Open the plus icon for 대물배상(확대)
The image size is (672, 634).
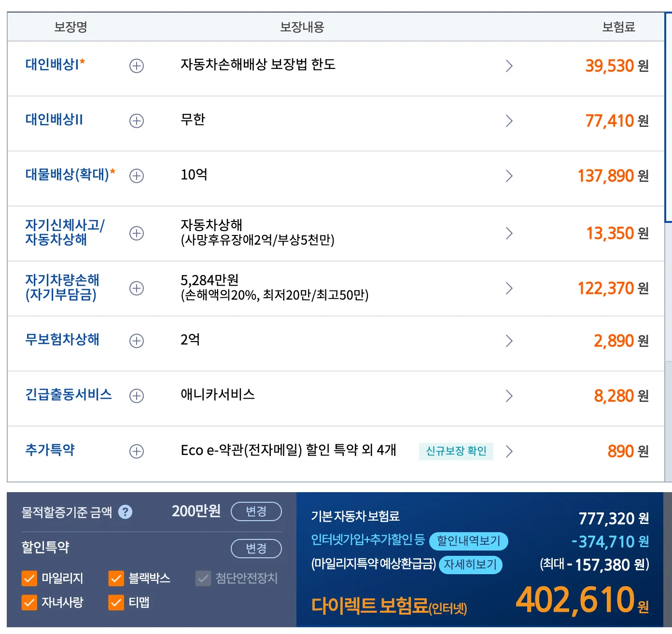pyautogui.click(x=137, y=176)
